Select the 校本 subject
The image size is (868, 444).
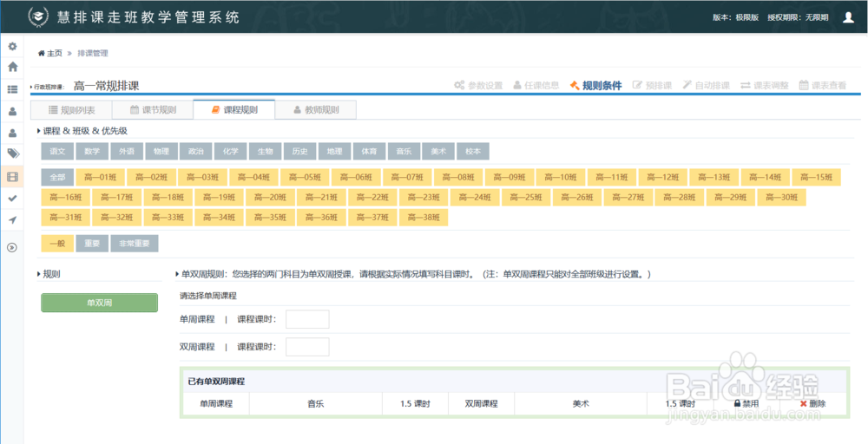click(473, 151)
